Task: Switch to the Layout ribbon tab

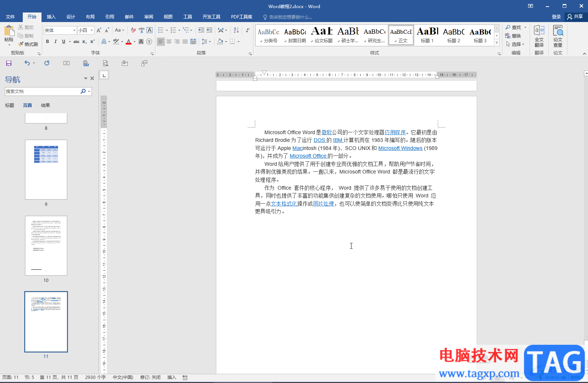Action: point(90,17)
